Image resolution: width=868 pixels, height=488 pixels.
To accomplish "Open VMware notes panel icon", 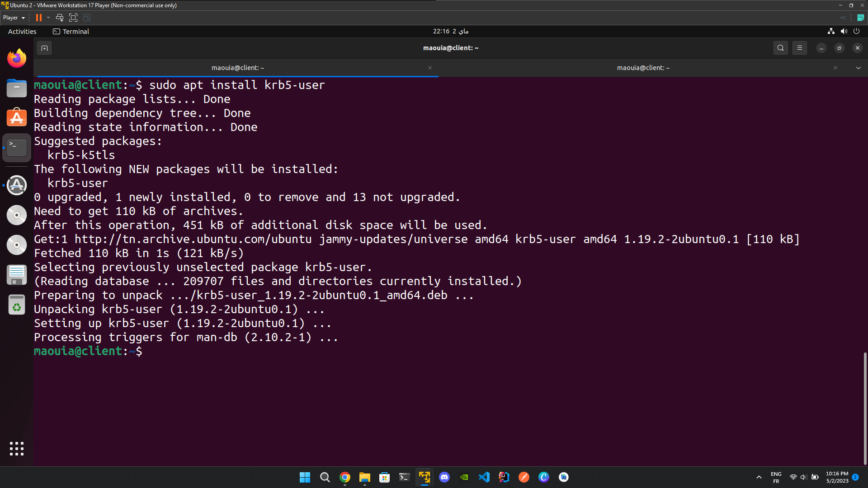I will point(861,18).
